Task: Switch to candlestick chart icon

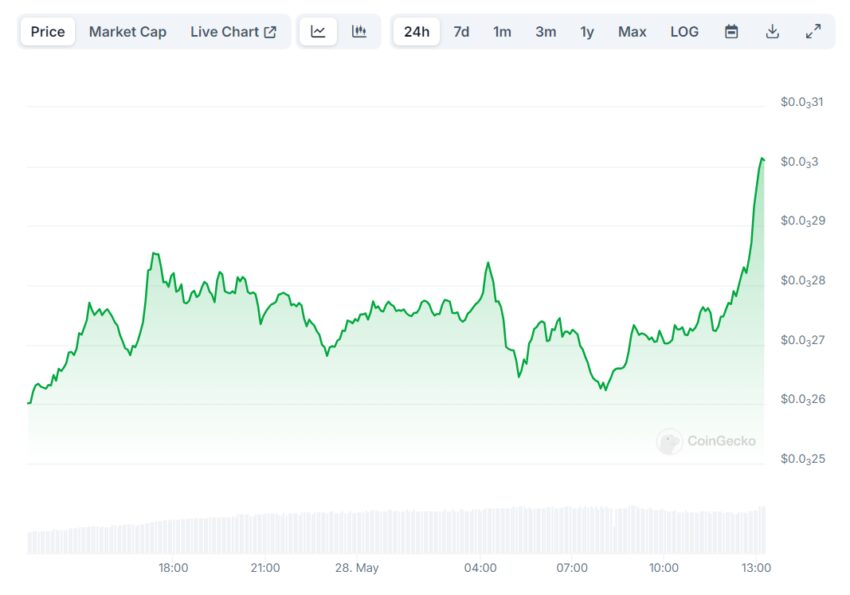Action: point(359,31)
